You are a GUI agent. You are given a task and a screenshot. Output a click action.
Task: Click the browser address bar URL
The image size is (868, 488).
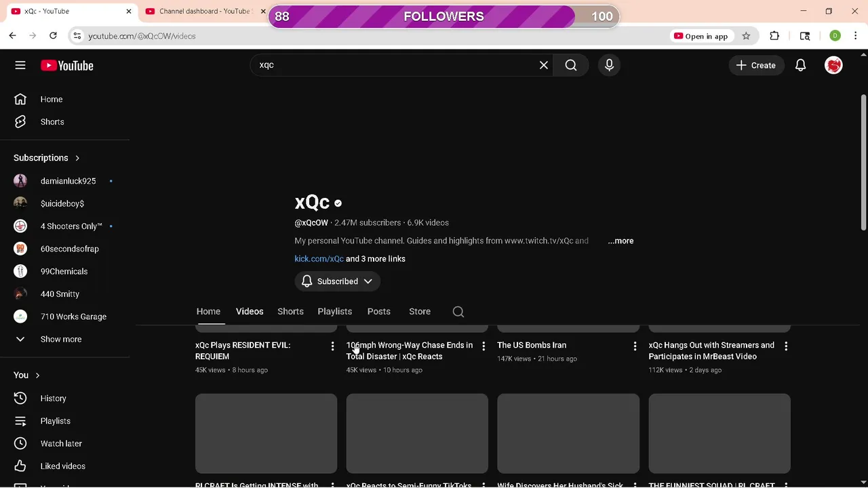[x=142, y=36]
